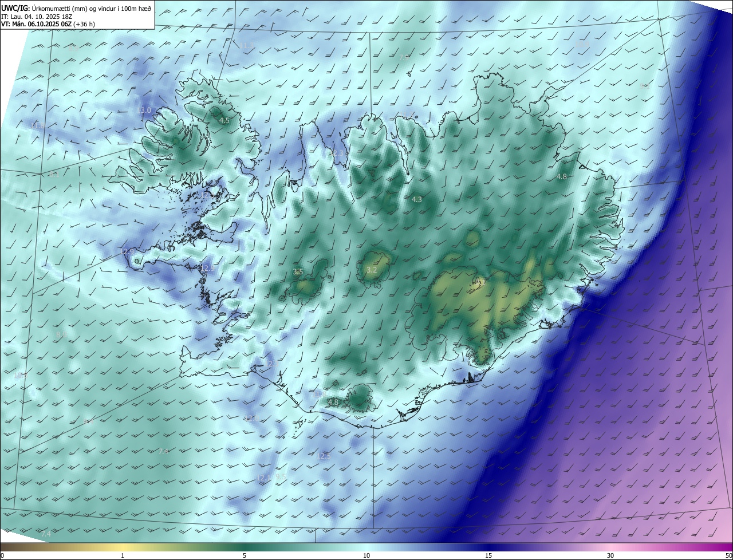The height and width of the screenshot is (560, 733).
Task: Click the 4.5 value on the Westfjords
Action: point(224,121)
